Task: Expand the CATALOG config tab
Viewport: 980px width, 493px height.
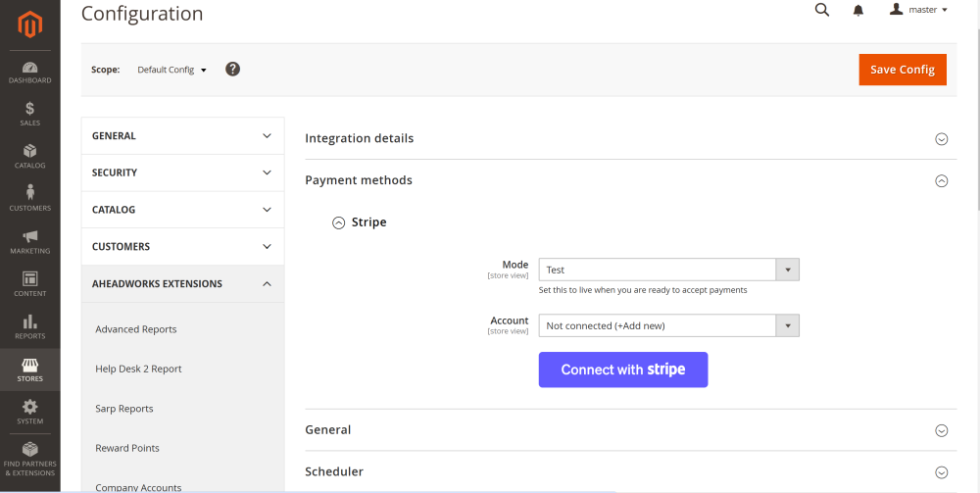Action: point(182,210)
